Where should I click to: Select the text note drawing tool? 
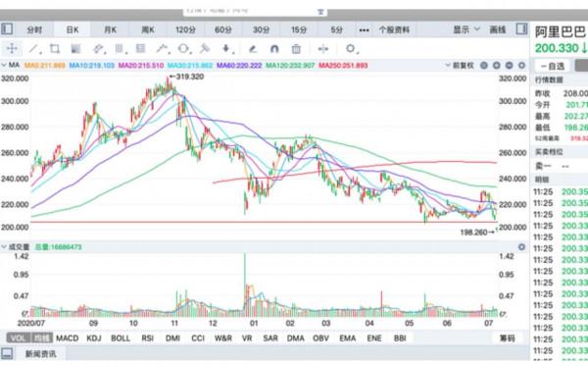tap(140, 49)
